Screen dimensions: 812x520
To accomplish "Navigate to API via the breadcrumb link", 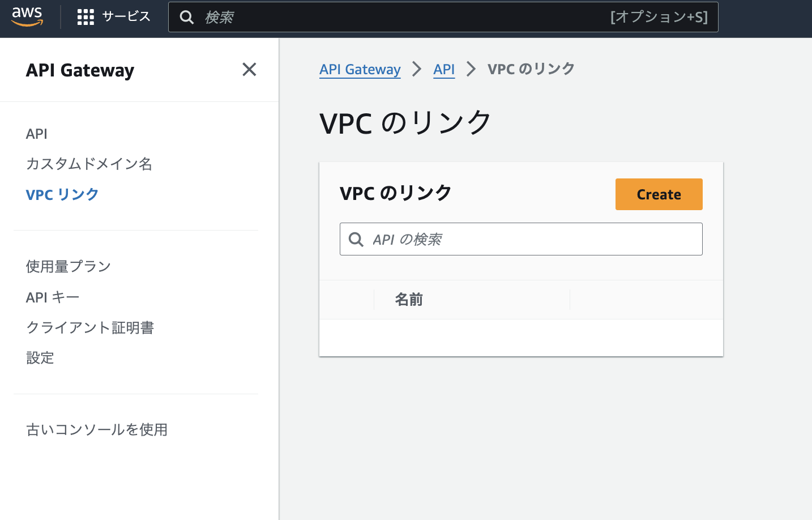I will click(x=444, y=69).
